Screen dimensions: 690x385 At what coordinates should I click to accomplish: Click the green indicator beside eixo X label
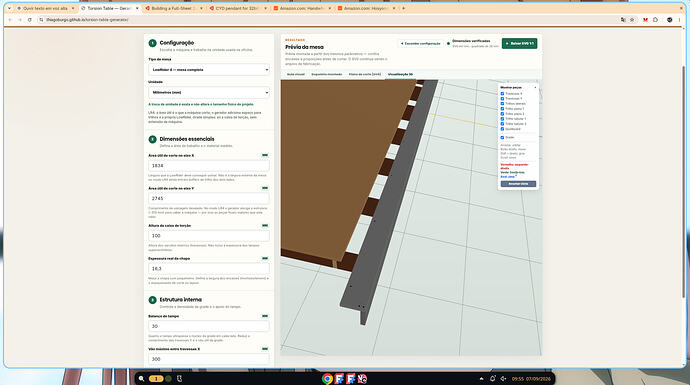pyautogui.click(x=265, y=155)
